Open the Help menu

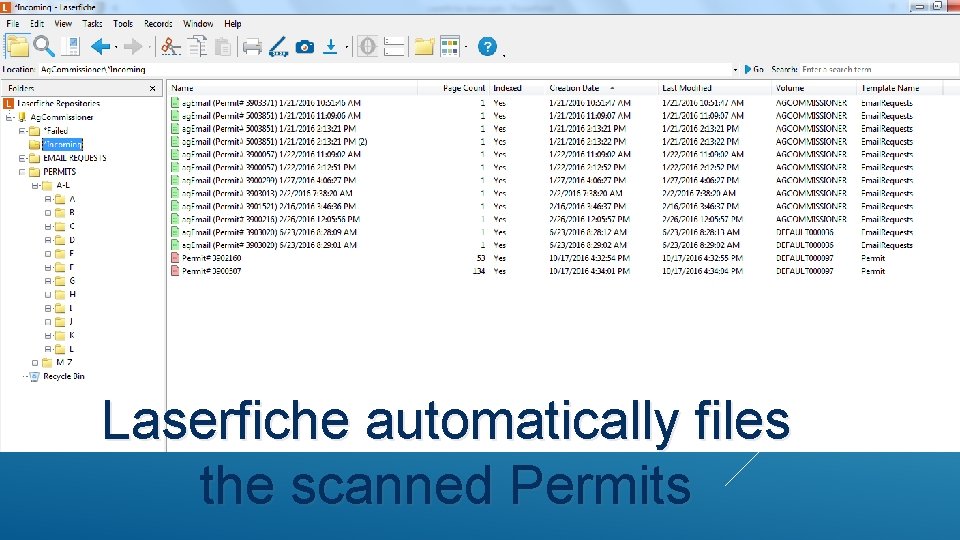[x=233, y=24]
